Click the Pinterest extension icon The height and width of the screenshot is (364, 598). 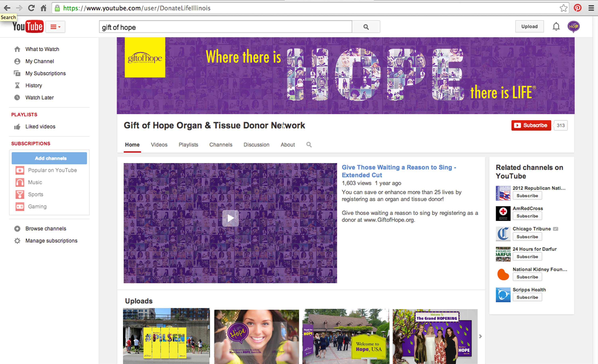[577, 8]
